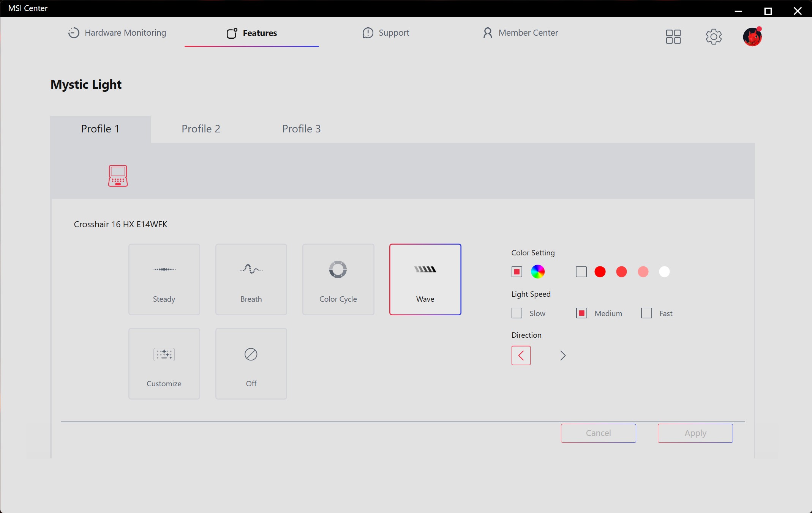
Task: Pick the pink color swatch
Action: point(643,272)
